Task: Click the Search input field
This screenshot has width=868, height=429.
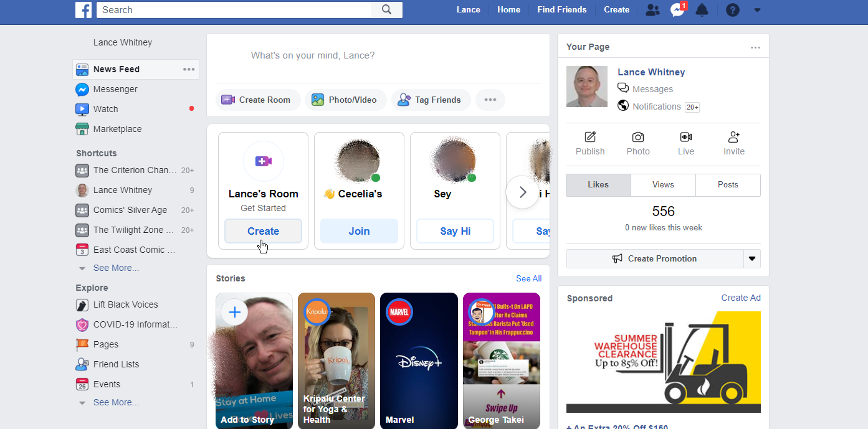Action: click(234, 10)
